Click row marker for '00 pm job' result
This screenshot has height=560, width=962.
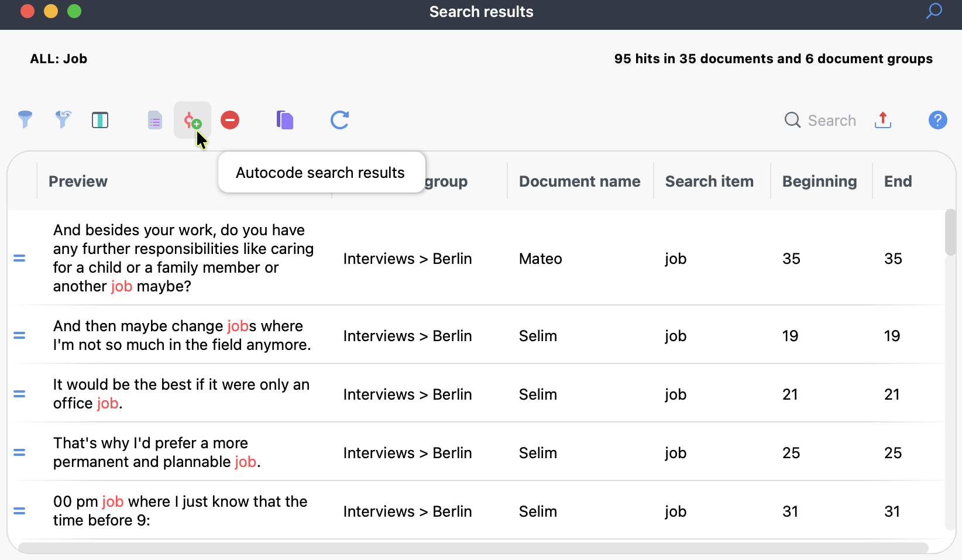[19, 511]
